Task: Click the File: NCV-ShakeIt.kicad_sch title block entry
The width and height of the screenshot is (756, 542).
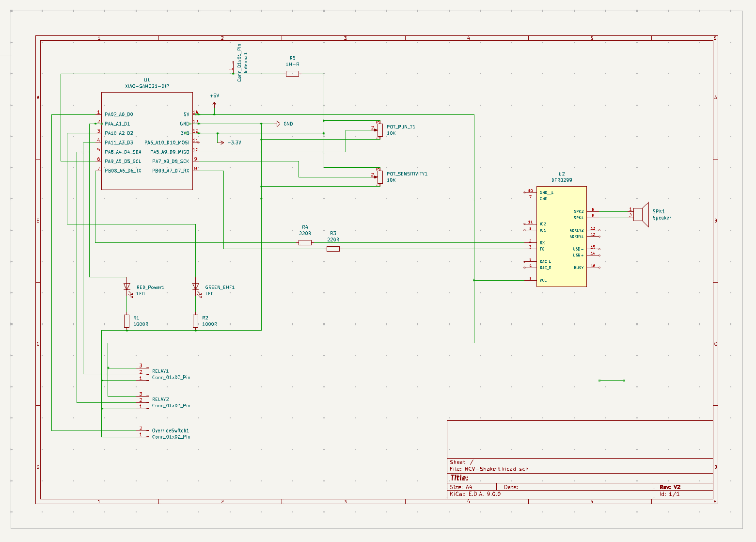Action: 489,469
